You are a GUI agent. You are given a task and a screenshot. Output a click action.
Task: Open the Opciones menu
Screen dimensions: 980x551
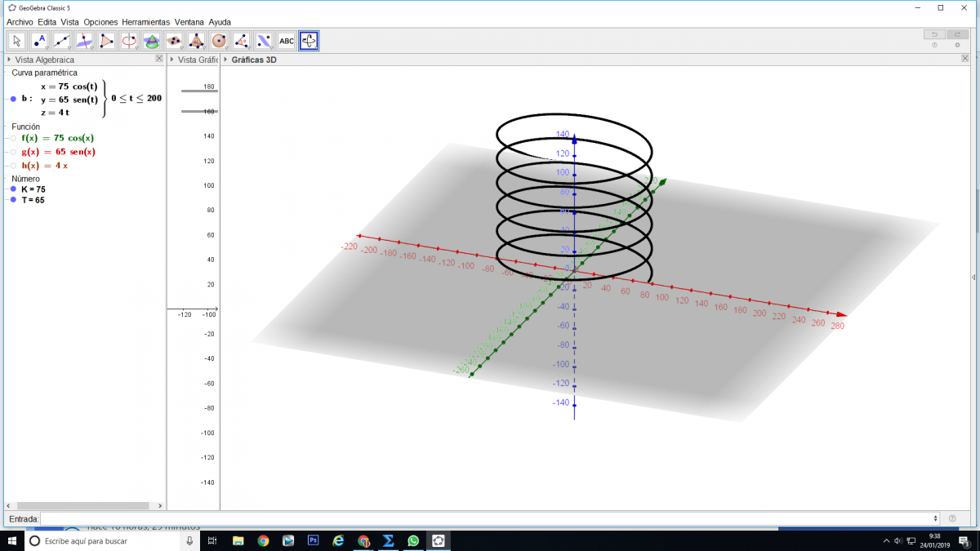pos(100,22)
